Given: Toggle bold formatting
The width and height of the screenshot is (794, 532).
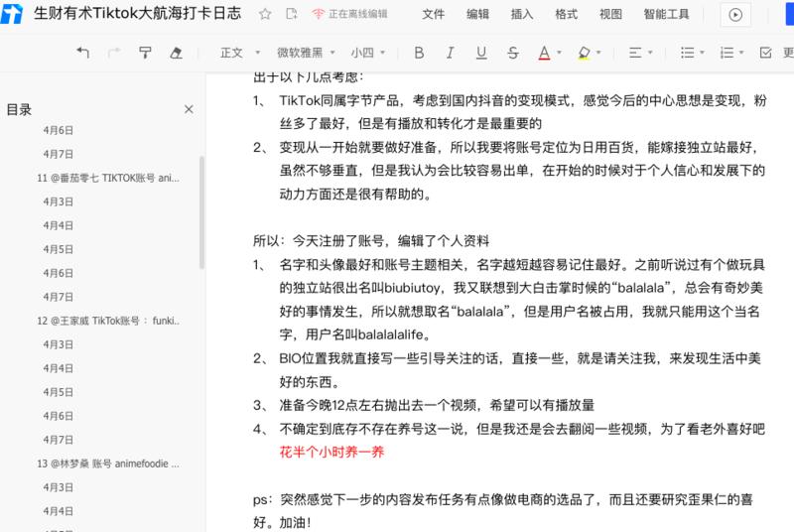Looking at the screenshot, I should pyautogui.click(x=418, y=53).
